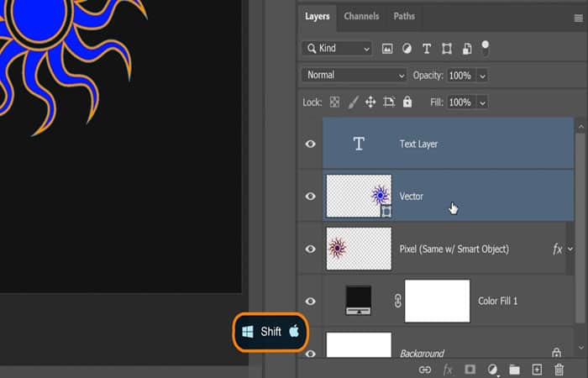
Task: Switch to the Paths tab
Action: coord(404,16)
